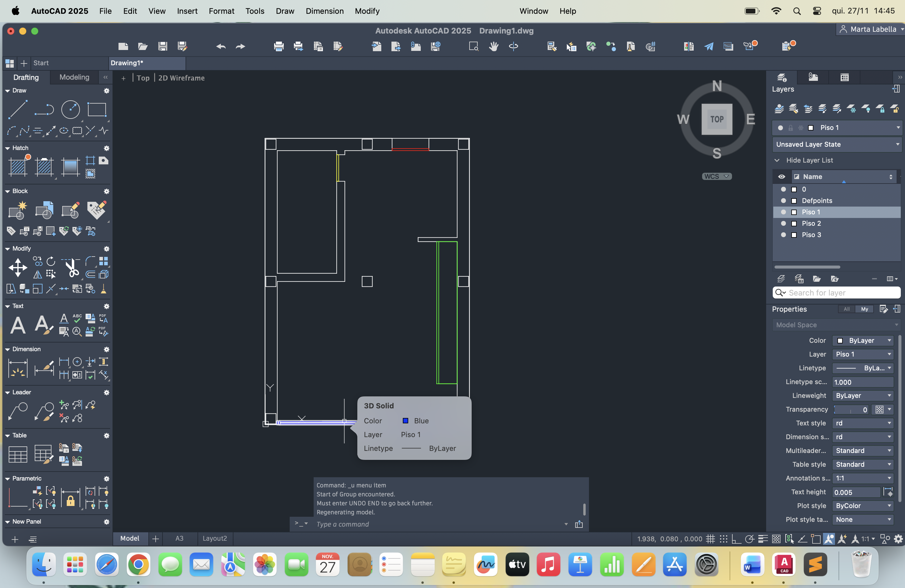Open the Dimension menu
Image resolution: width=905 pixels, height=588 pixels.
324,11
